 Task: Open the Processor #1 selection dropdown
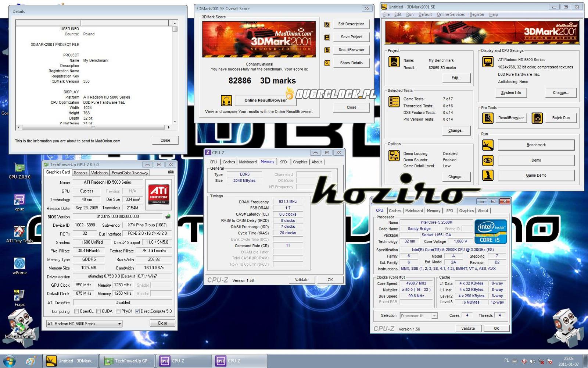419,316
